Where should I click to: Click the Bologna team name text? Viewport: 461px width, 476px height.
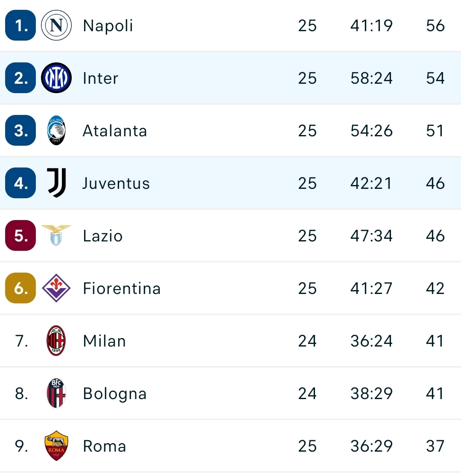click(x=114, y=393)
